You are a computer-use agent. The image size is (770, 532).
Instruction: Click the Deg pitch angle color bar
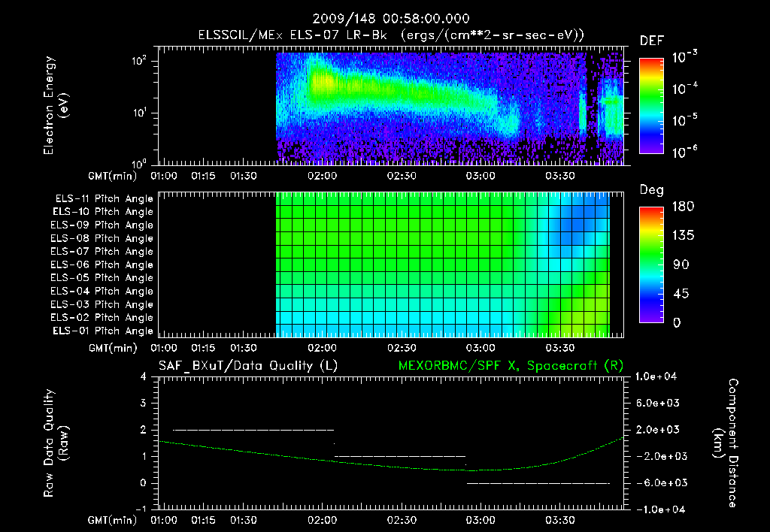652,264
